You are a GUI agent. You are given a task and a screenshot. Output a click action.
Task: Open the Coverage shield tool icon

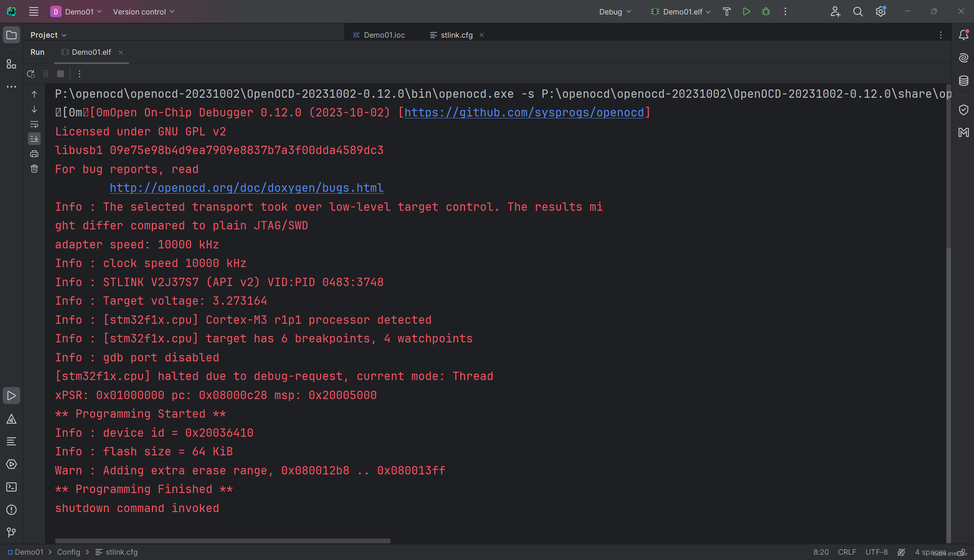tap(963, 110)
